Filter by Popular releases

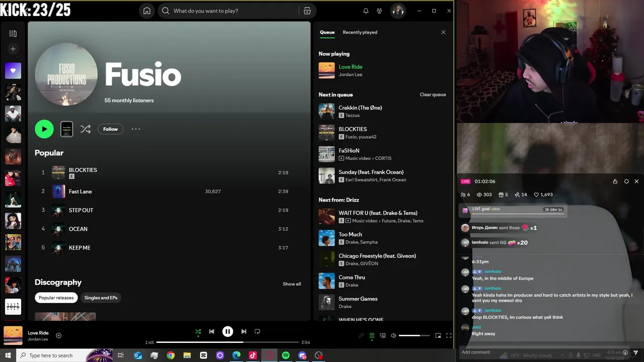[56, 298]
